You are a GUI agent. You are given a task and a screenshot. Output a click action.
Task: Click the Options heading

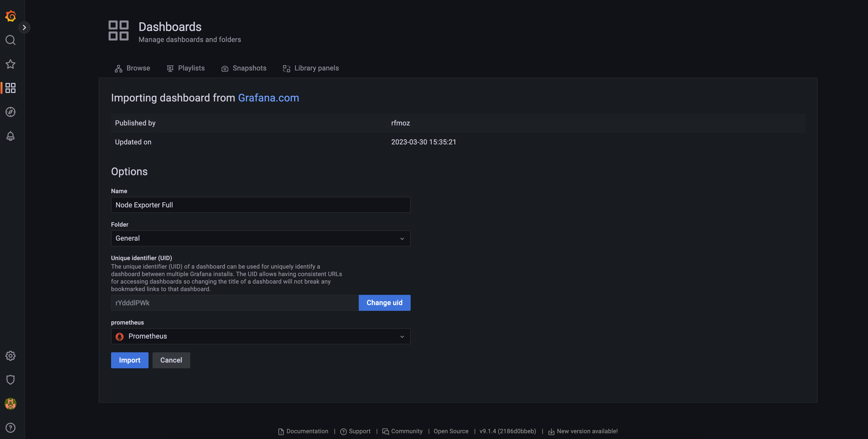click(x=129, y=172)
